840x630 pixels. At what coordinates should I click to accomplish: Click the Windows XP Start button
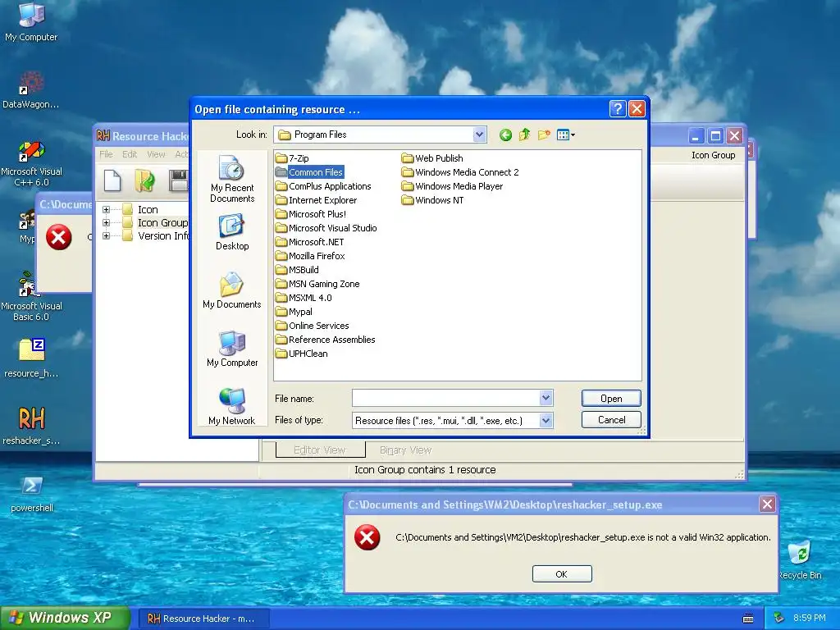(64, 618)
